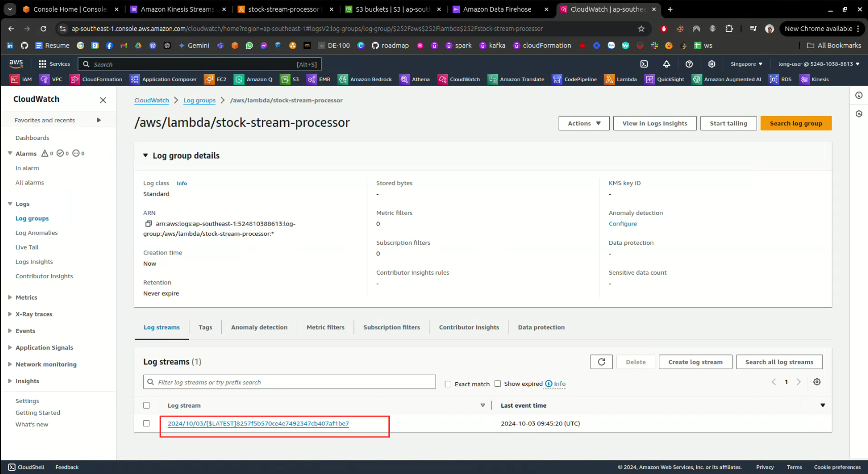This screenshot has height=474, width=868.
Task: Open the 2024/10/03 [$LATEST] log stream link
Action: point(258,424)
